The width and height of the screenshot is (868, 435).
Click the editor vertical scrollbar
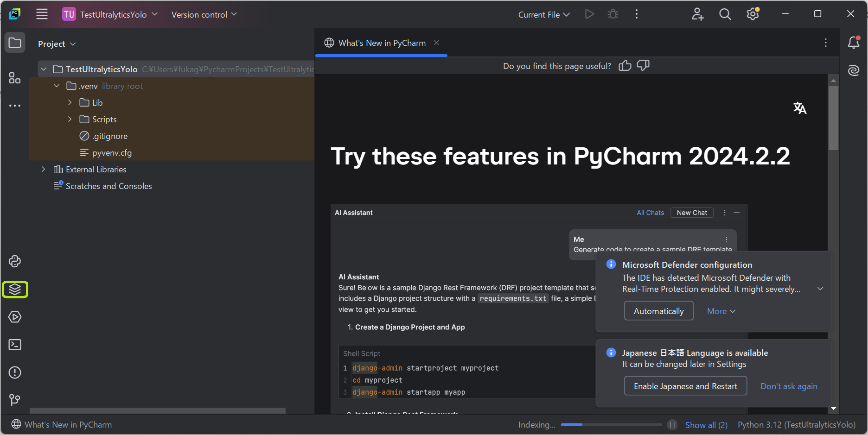coord(833,117)
